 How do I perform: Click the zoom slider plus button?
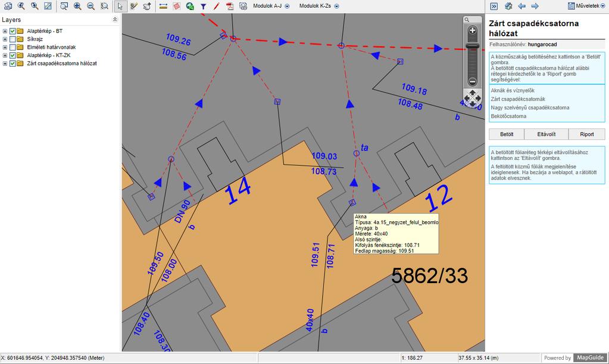click(x=472, y=30)
